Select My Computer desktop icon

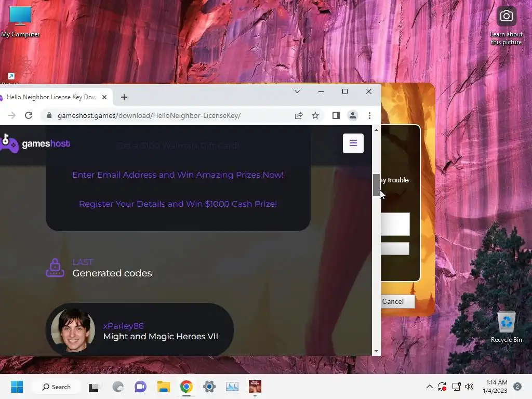point(20,21)
